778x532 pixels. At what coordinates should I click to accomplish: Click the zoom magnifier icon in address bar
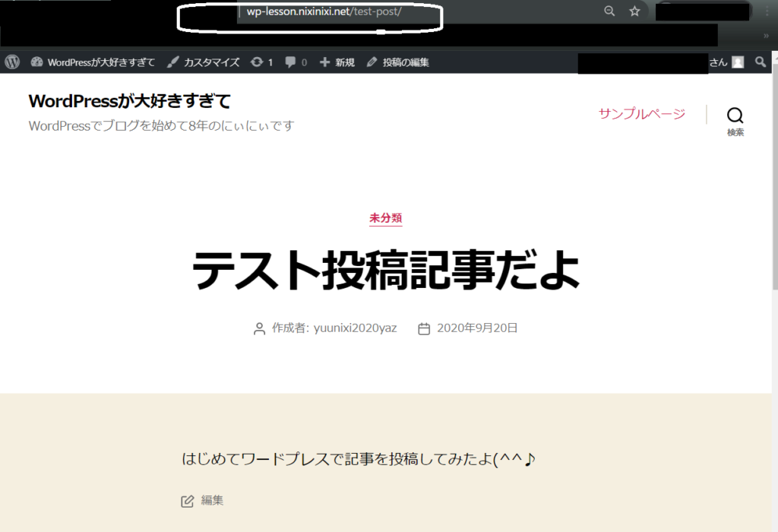609,11
